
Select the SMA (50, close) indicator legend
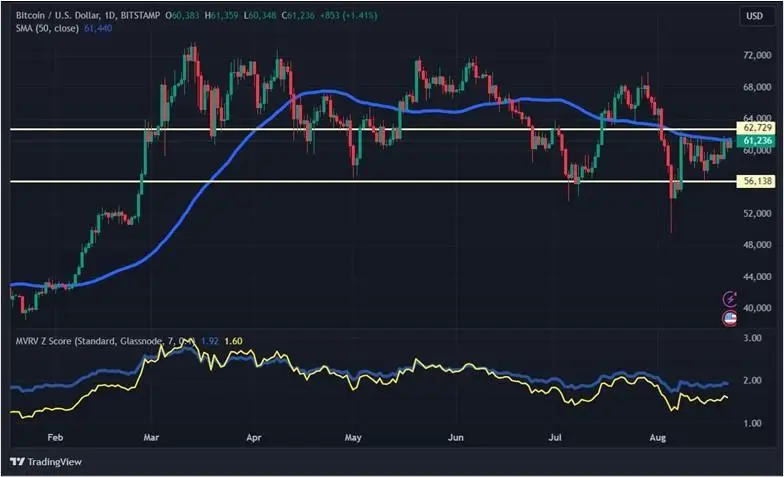44,30
